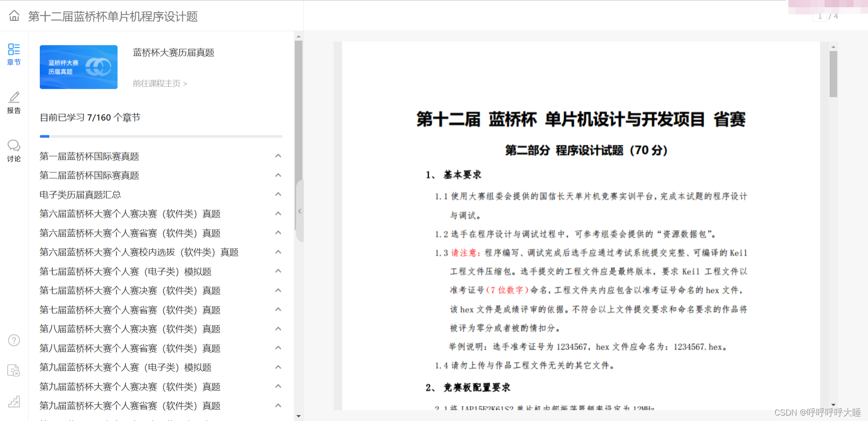Viewport: 868px width, 421px height.
Task: Select chapter 第九届蓝桥杯大赛个人赛省赛(软件类)真题
Action: [x=130, y=406]
